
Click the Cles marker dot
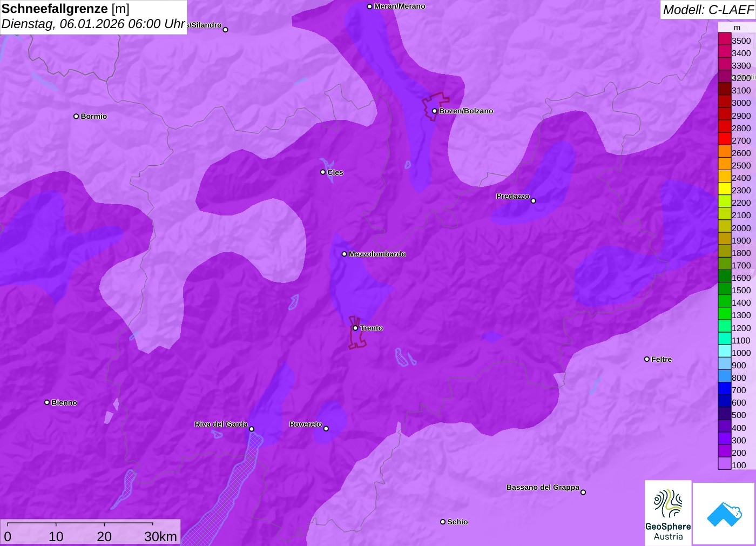click(x=323, y=172)
